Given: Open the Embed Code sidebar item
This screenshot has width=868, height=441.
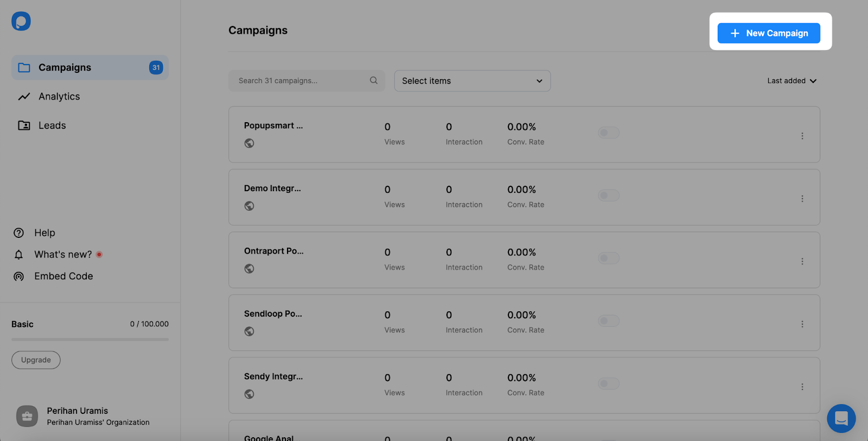Looking at the screenshot, I should tap(63, 276).
